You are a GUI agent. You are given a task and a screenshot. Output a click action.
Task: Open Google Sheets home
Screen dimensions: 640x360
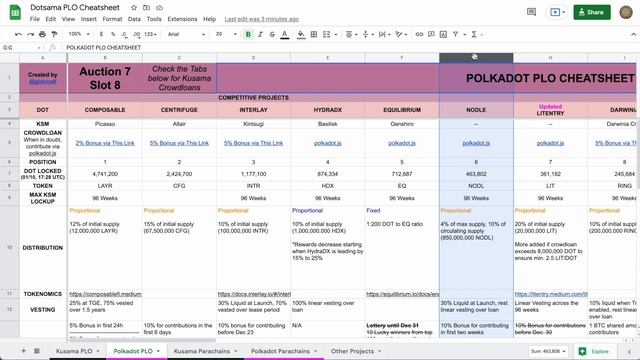coord(15,12)
